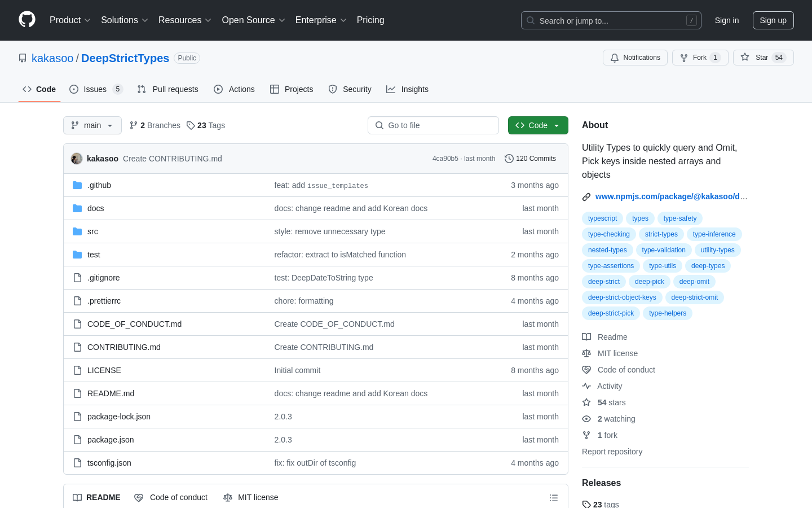Switch to the Insights tab
The height and width of the screenshot is (508, 812).
pyautogui.click(x=407, y=89)
